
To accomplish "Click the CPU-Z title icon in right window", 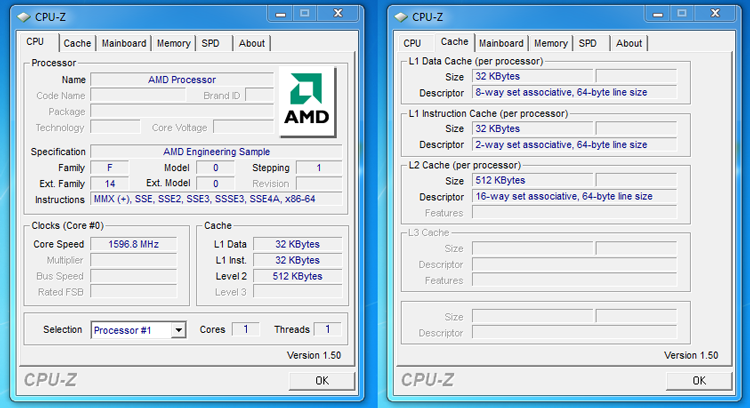I will (x=401, y=17).
